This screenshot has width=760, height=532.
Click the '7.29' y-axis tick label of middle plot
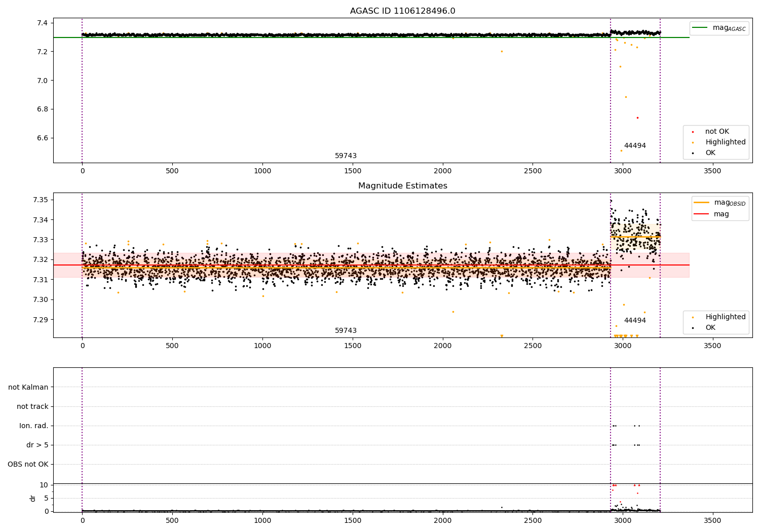pyautogui.click(x=40, y=320)
